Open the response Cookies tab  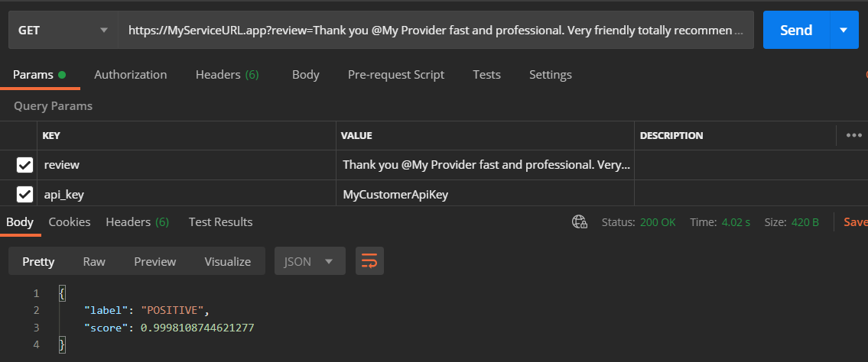(x=69, y=222)
